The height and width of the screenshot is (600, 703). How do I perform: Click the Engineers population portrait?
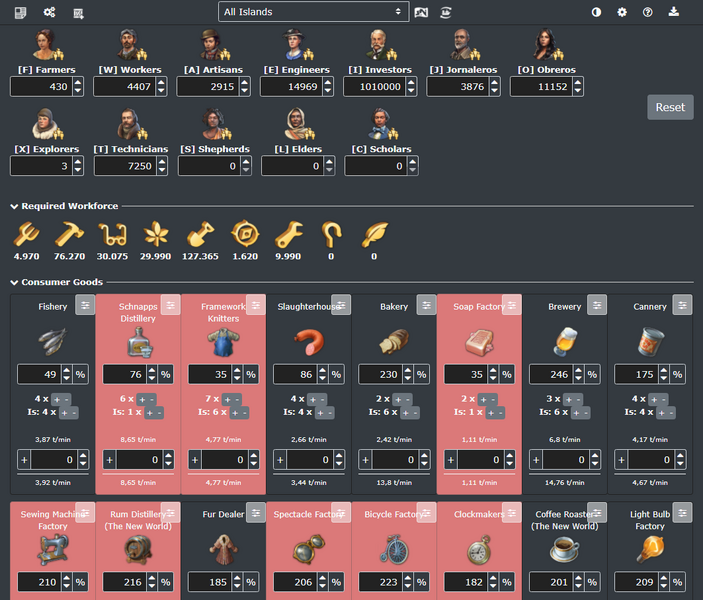click(x=296, y=45)
